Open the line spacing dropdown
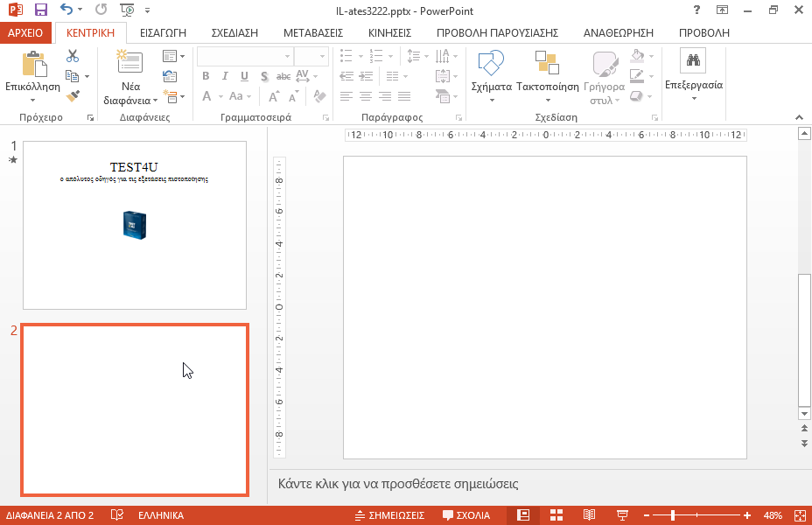812x525 pixels. (x=417, y=56)
